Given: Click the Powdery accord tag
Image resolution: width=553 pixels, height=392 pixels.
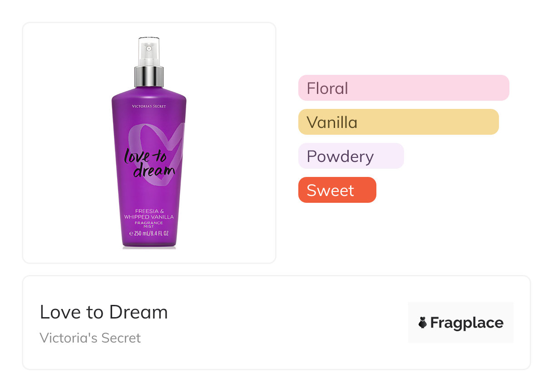Looking at the screenshot, I should 351,156.
